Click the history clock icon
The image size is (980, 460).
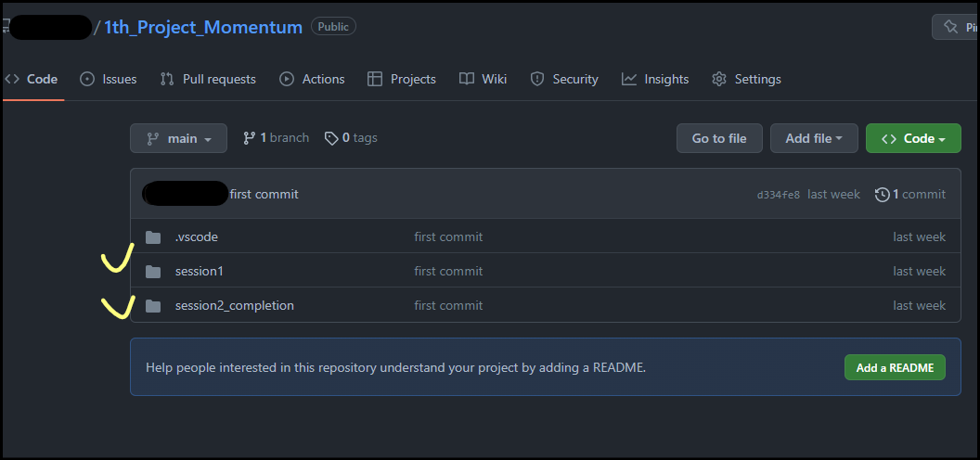(x=882, y=195)
